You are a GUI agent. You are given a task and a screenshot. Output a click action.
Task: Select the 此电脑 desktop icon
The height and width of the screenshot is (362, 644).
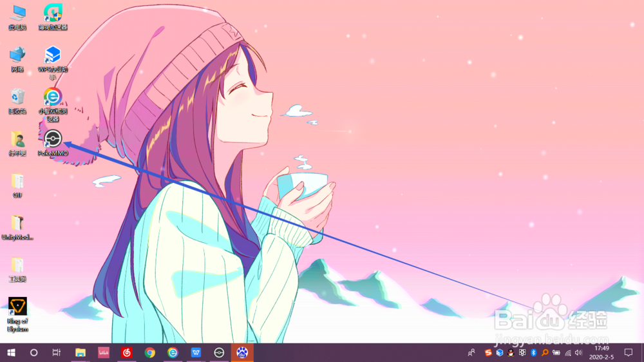[x=17, y=17]
